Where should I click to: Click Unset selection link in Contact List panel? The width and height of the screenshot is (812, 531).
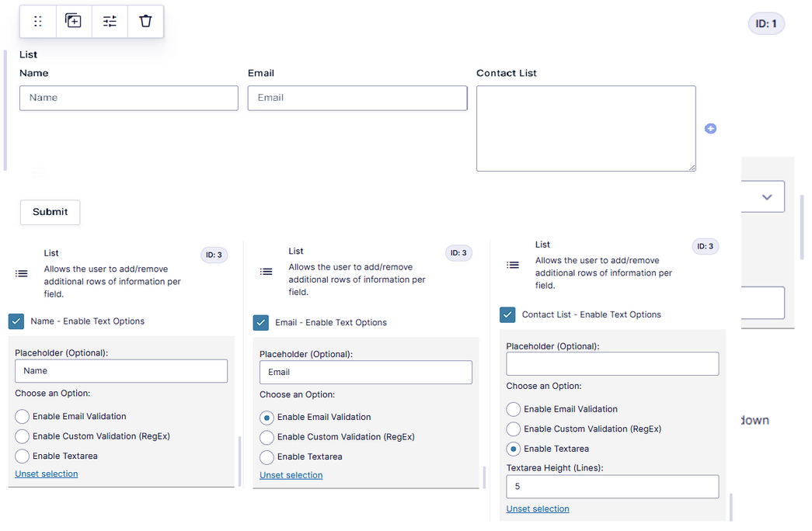tap(538, 509)
